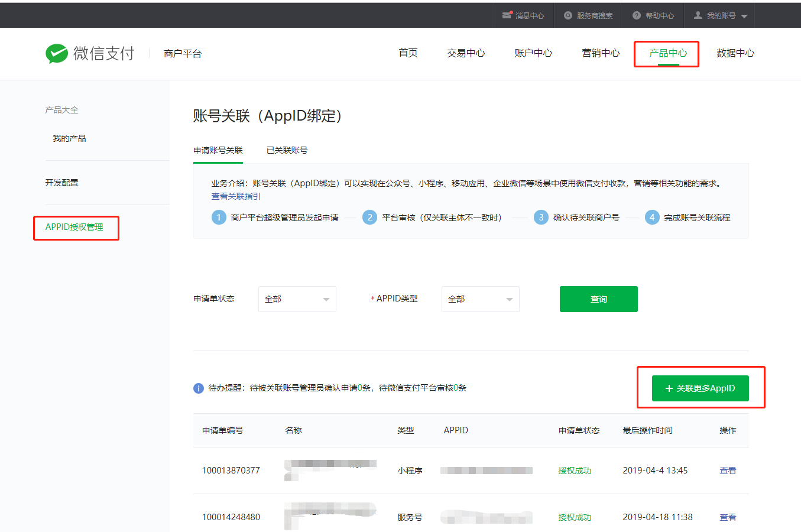The image size is (801, 532).
Task: Open the APPID类型 dropdown
Action: coord(481,299)
